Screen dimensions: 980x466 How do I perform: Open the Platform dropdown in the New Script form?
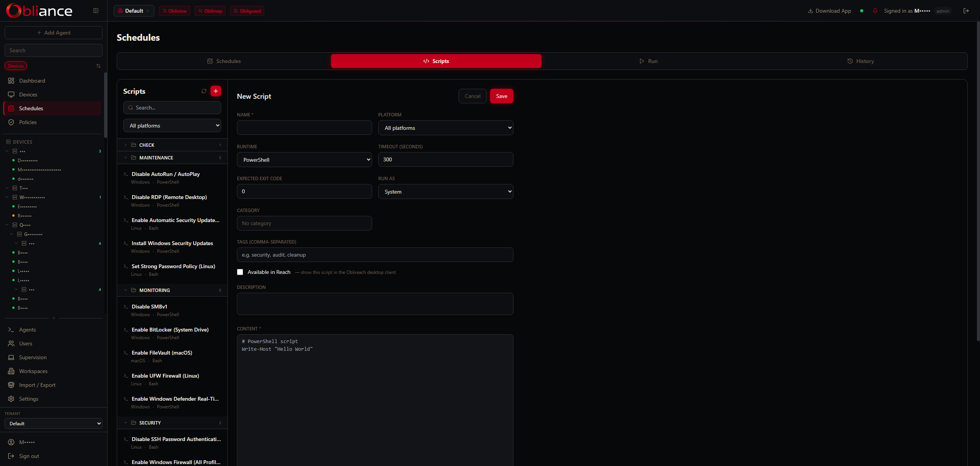[x=445, y=128]
